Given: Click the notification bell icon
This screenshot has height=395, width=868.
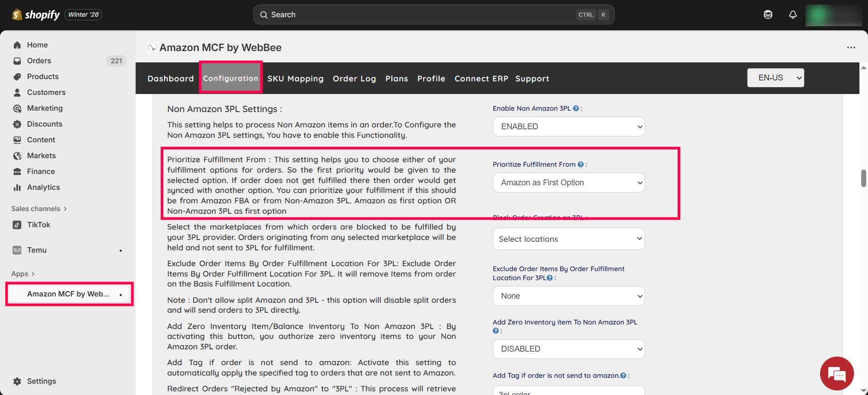Looking at the screenshot, I should (x=793, y=15).
